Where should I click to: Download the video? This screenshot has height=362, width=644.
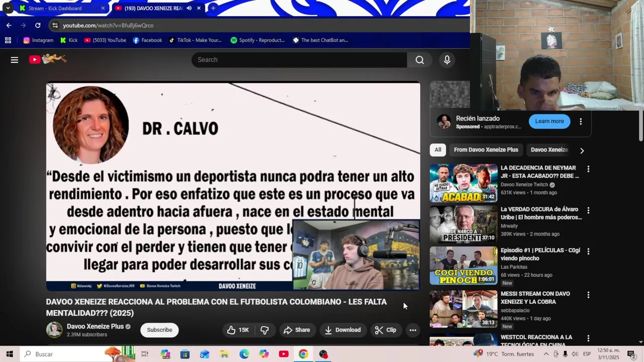(343, 330)
